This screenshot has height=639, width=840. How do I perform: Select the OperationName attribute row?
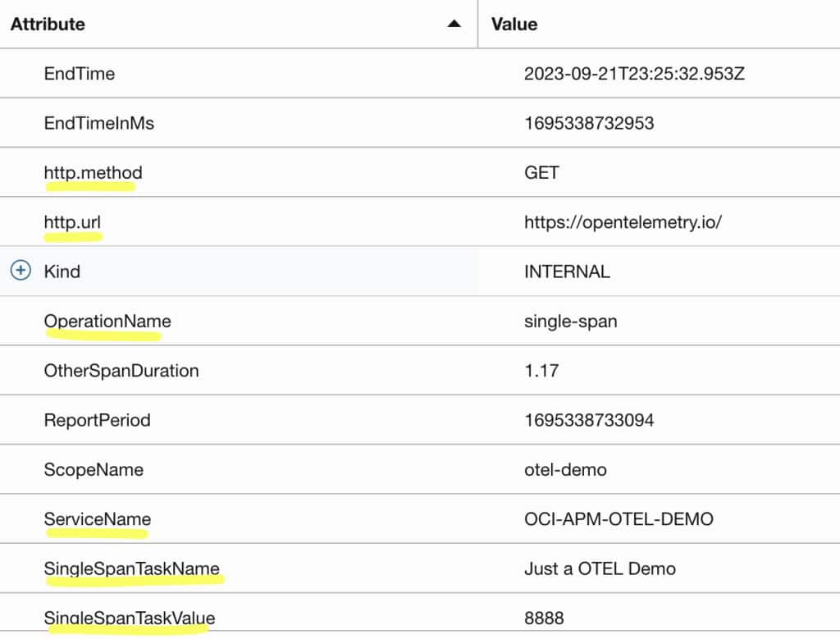click(107, 322)
